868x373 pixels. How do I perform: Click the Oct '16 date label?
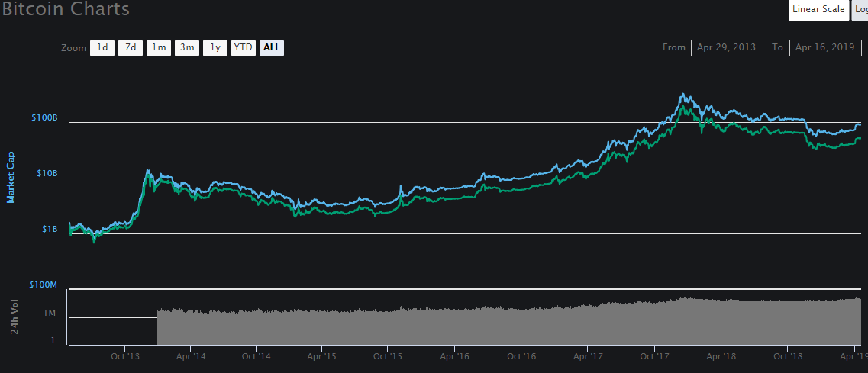[521, 356]
